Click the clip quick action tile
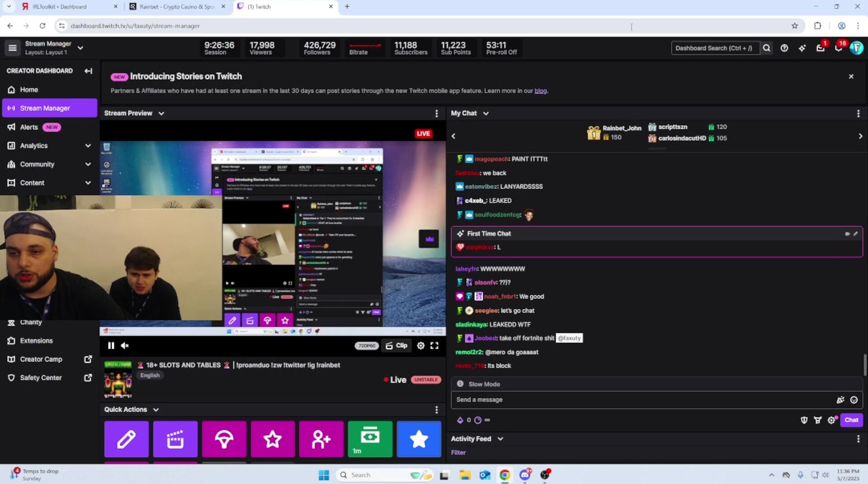Image resolution: width=868 pixels, height=484 pixels. (175, 439)
